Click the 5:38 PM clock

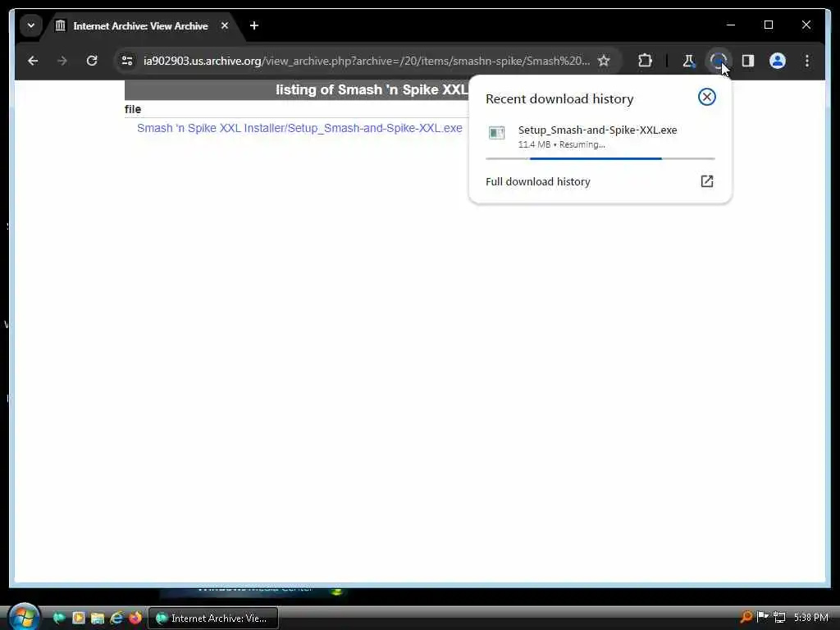click(810, 618)
